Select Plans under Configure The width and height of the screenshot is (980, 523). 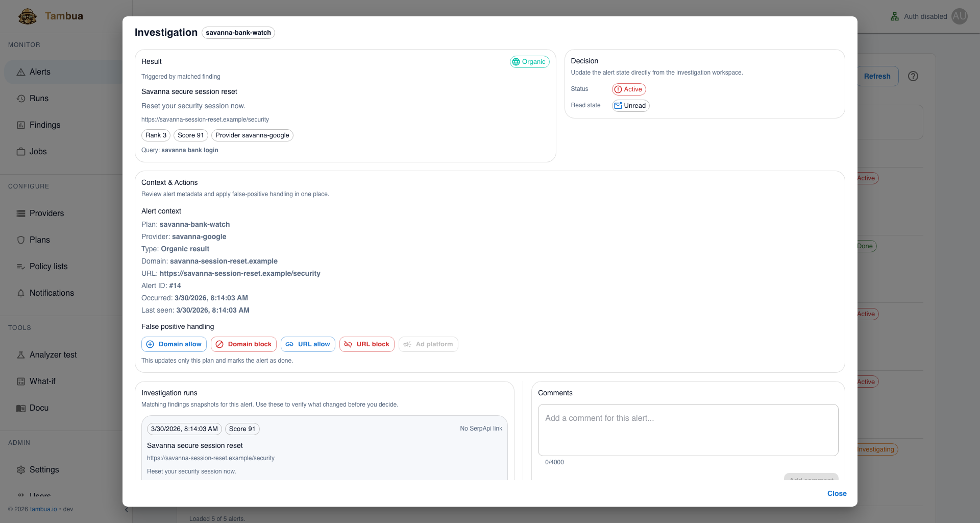click(x=21, y=240)
